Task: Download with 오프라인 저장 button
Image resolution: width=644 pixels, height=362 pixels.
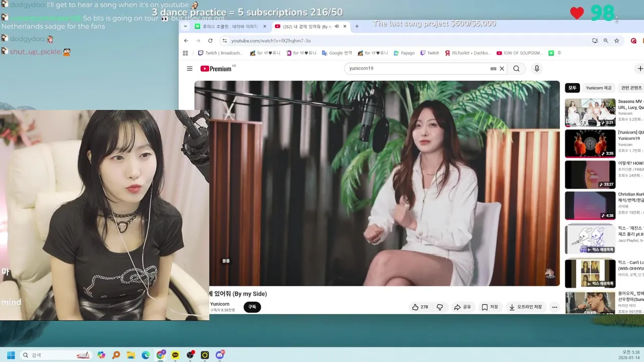Action: (x=525, y=307)
